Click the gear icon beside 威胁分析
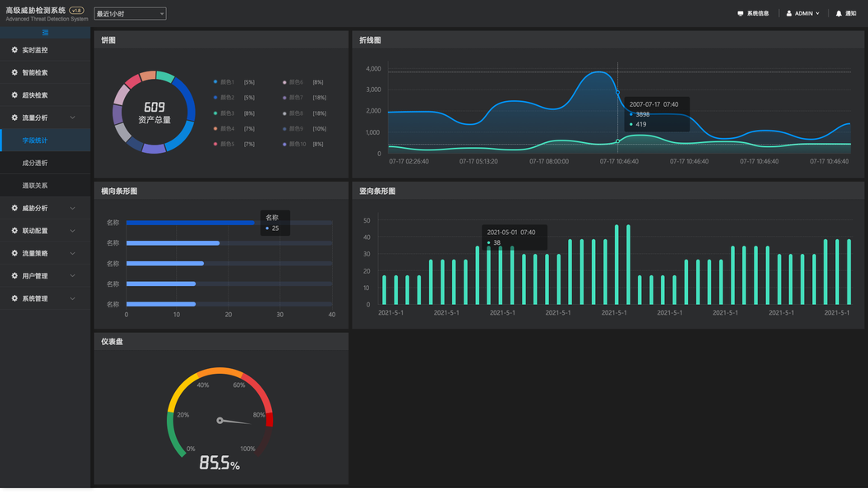This screenshot has height=493, width=868. (15, 208)
